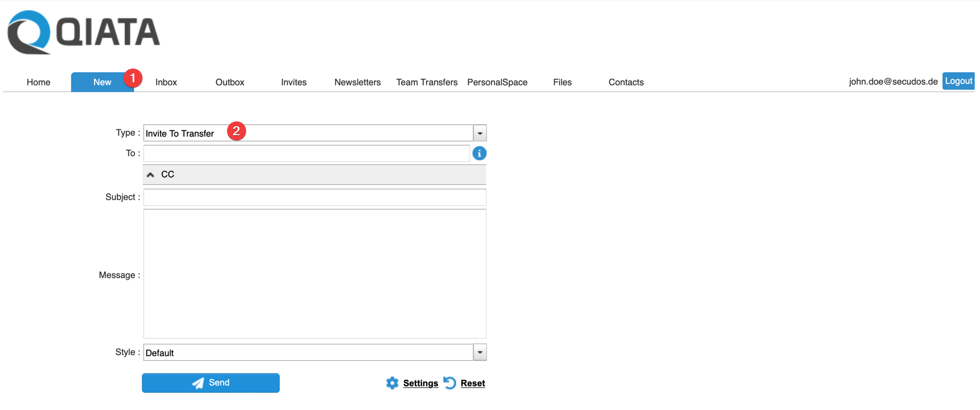Go to the Inbox tab

(x=166, y=82)
